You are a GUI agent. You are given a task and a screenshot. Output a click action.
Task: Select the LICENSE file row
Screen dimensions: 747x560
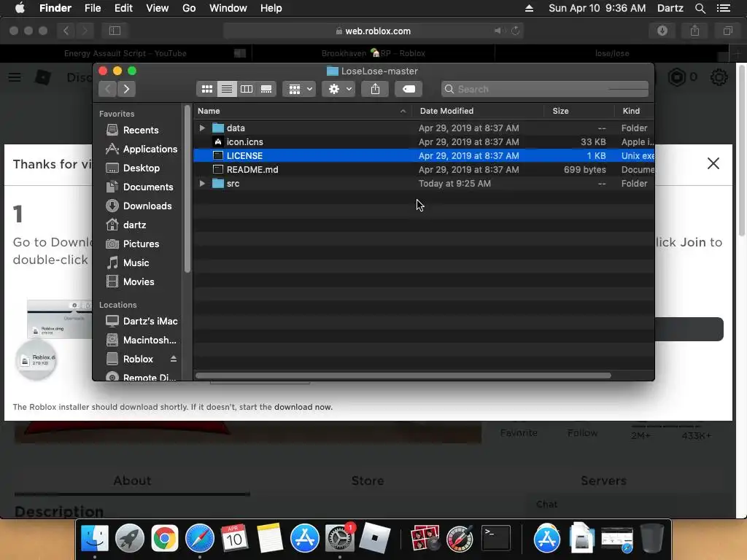(424, 156)
